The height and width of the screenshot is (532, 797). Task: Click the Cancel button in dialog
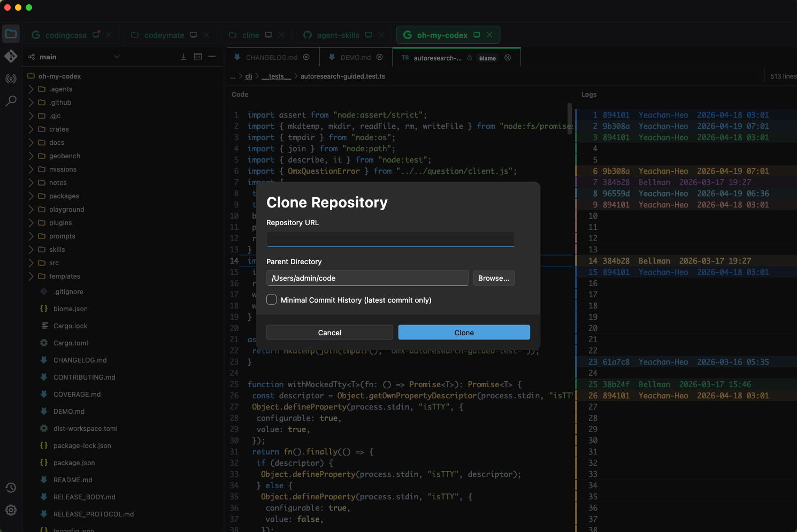[329, 333]
